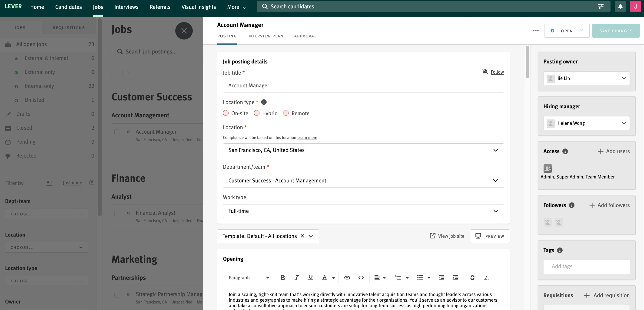Clear text formatting
The width and height of the screenshot is (644, 310).
point(487,278)
